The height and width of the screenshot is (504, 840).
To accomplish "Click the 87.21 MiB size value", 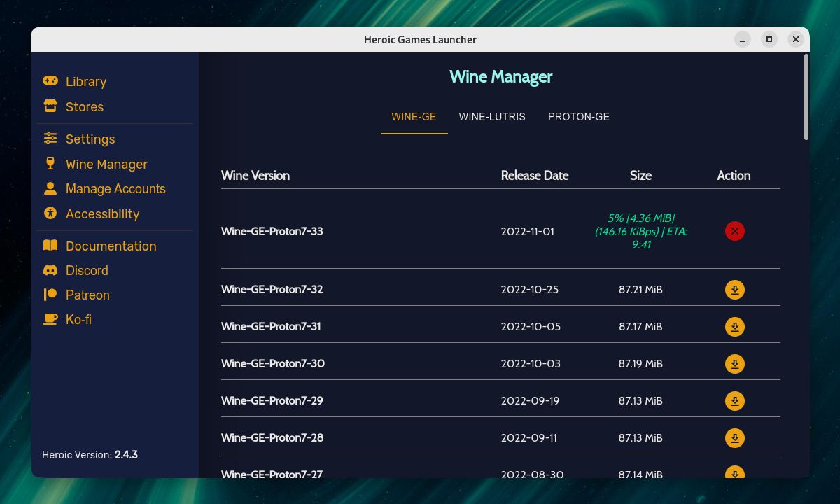I will tap(640, 289).
